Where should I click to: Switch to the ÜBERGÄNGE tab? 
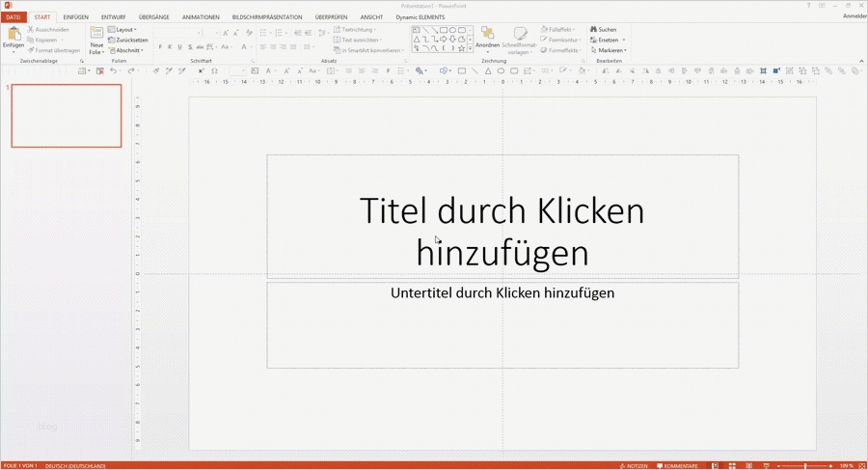coord(154,17)
